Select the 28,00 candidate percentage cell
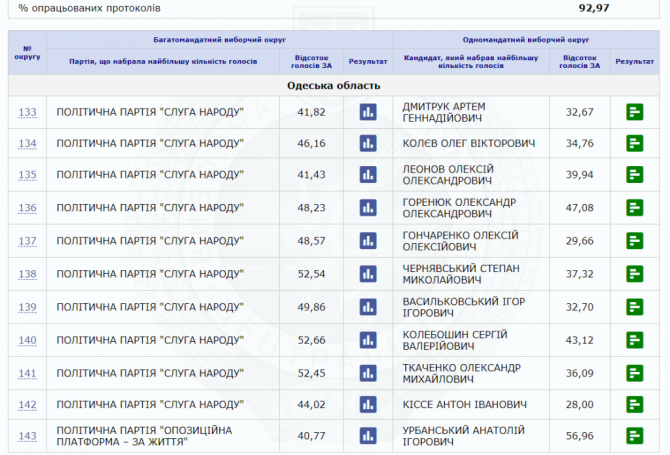 [580, 404]
